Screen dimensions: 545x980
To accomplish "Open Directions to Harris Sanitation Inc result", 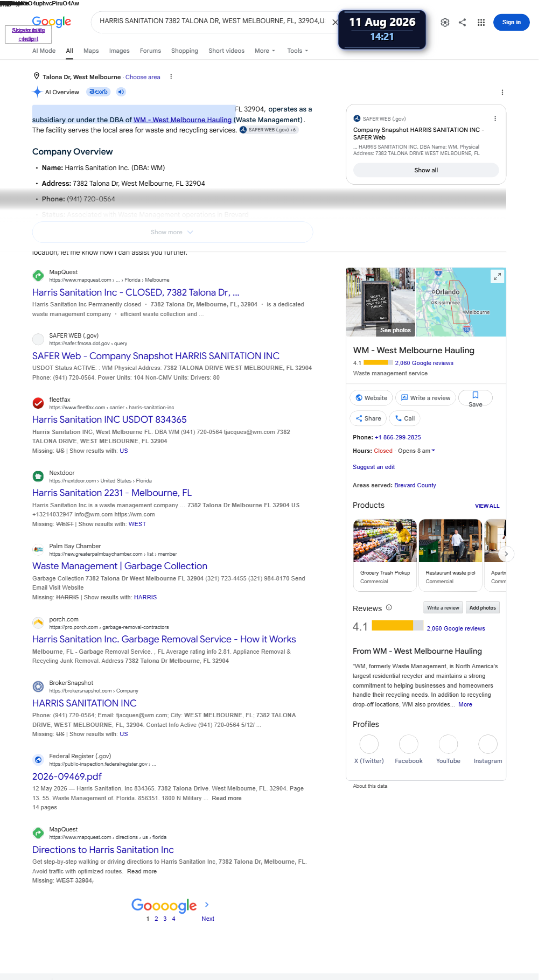I will (x=103, y=850).
